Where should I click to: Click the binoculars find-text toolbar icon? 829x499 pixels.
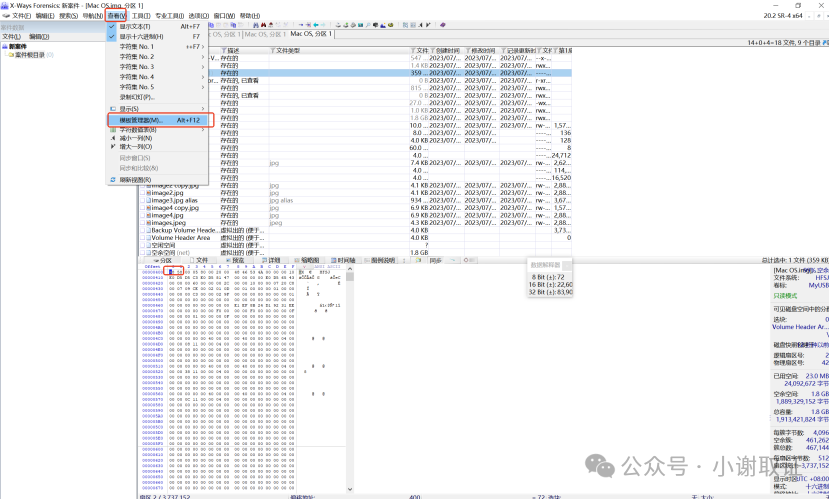[x=256, y=25]
